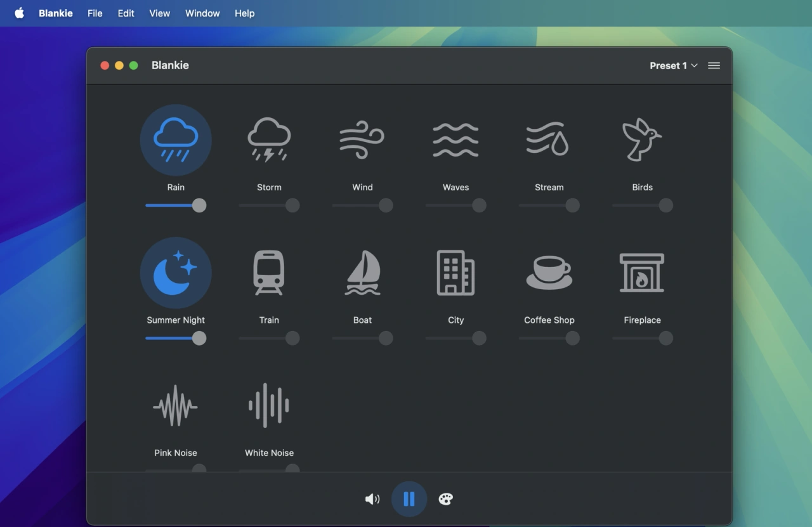Click the Pink Noise waveform
Viewport: 812px width, 527px height.
point(176,405)
